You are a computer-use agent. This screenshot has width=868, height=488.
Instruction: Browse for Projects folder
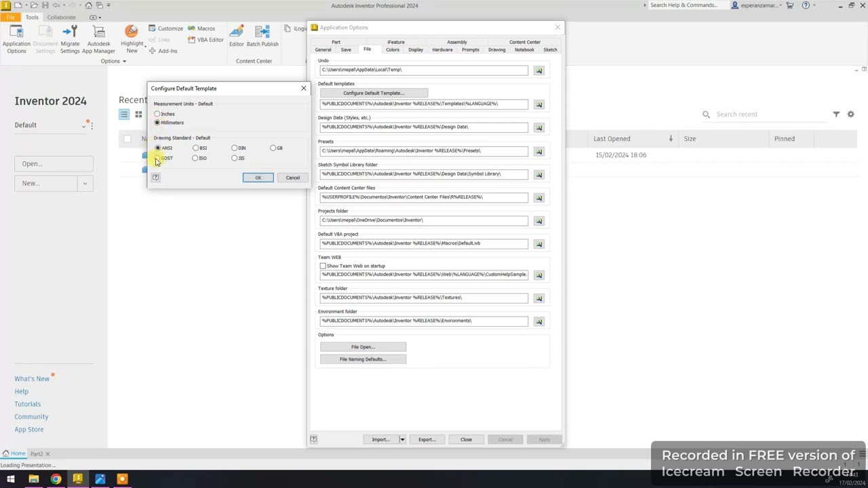pyautogui.click(x=538, y=220)
